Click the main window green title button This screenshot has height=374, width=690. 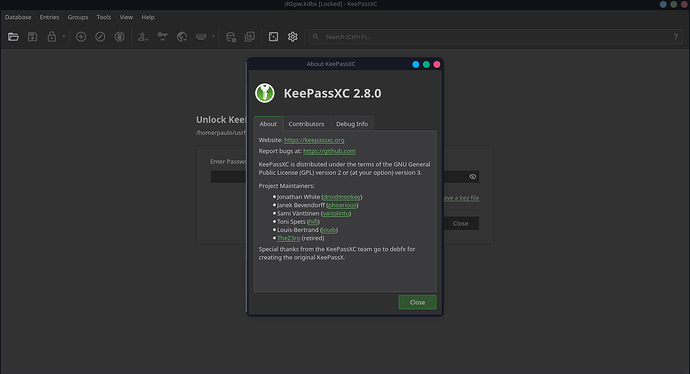pos(673,4)
